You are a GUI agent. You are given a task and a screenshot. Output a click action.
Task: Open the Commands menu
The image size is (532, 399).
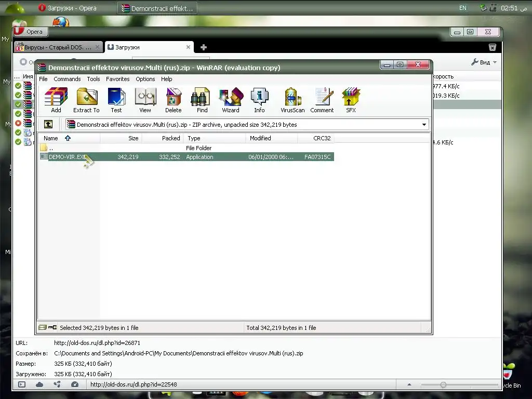67,79
